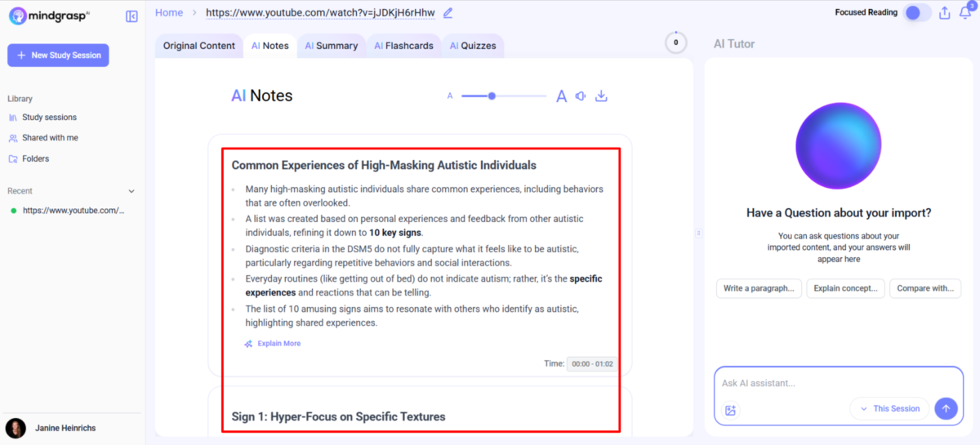Screen dimensions: 980x445
Task: Open Shared with me in Library
Action: click(50, 138)
